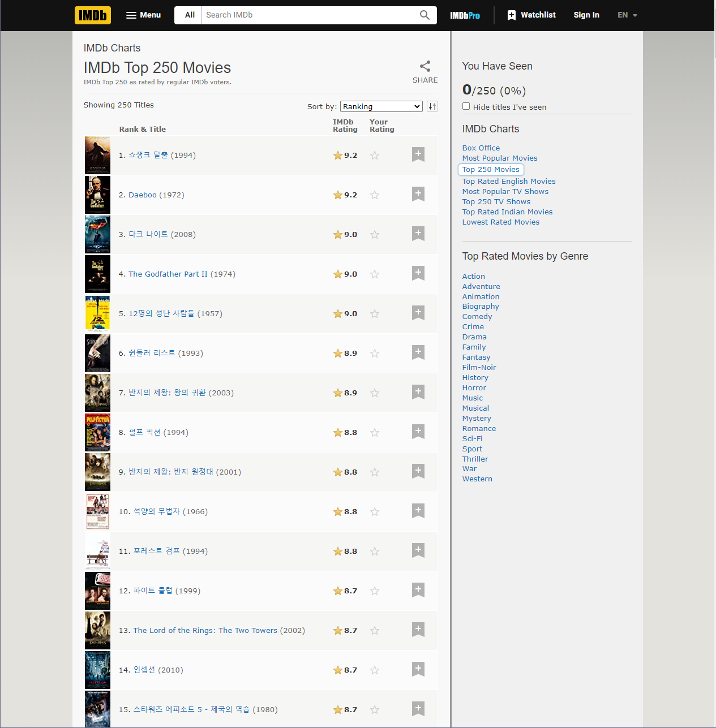Click Sign In

click(x=586, y=15)
